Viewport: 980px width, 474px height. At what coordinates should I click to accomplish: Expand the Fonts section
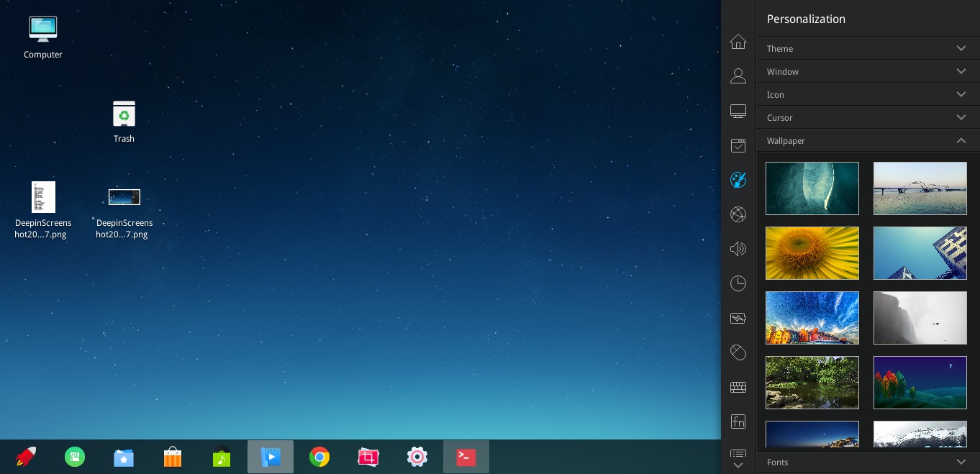pos(867,462)
